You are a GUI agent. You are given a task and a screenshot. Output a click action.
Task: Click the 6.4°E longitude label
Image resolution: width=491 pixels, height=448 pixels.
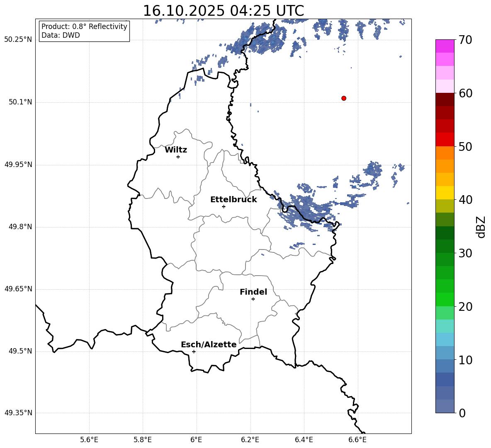coord(304,440)
